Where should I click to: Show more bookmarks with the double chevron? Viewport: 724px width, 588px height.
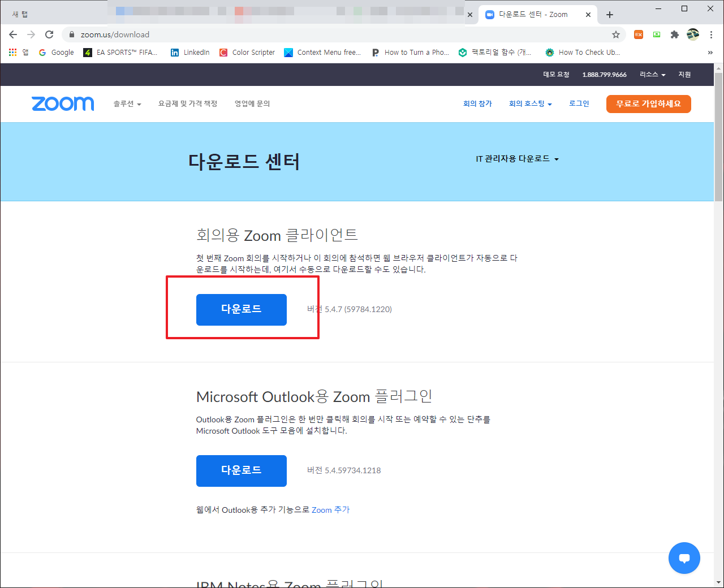tap(710, 53)
